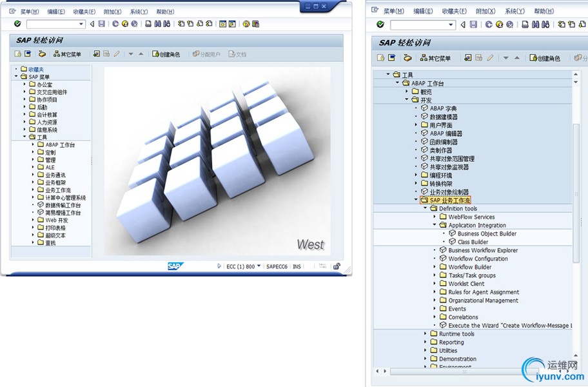Select ABAP 字典 in the right tree

[443, 108]
